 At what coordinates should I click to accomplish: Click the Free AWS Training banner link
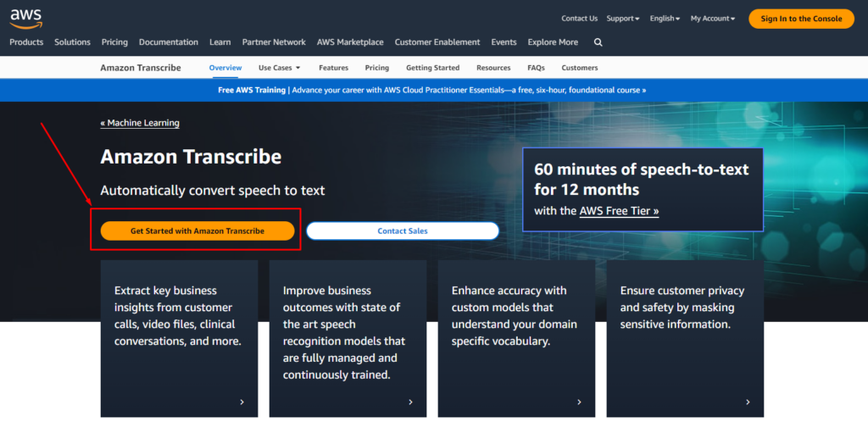(431, 90)
